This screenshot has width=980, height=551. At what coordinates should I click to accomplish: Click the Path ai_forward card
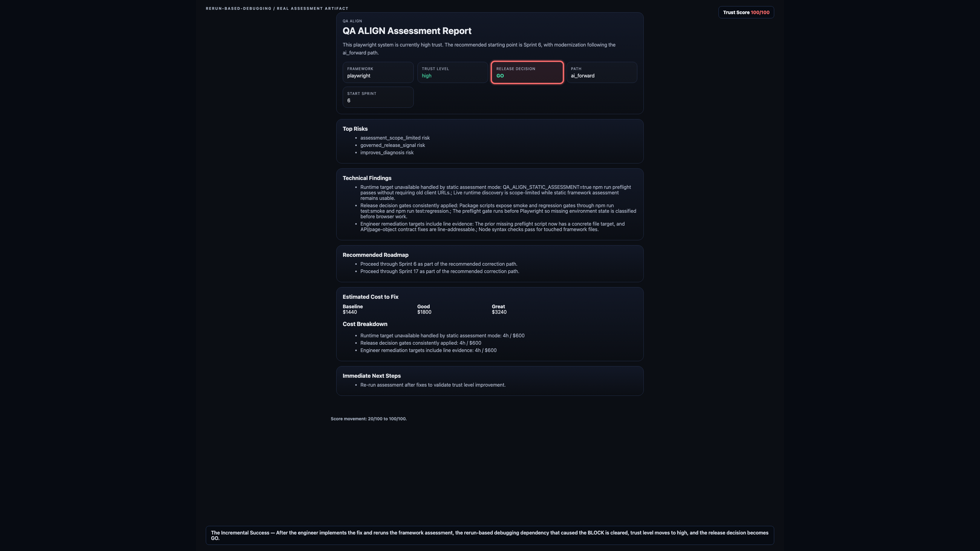click(x=601, y=72)
